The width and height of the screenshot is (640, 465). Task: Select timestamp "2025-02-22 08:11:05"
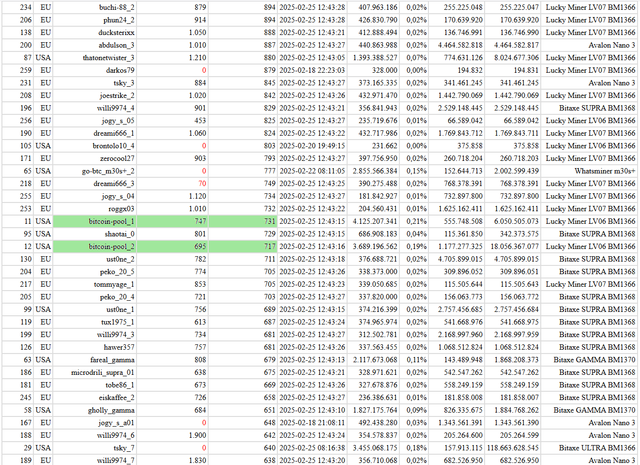click(312, 171)
